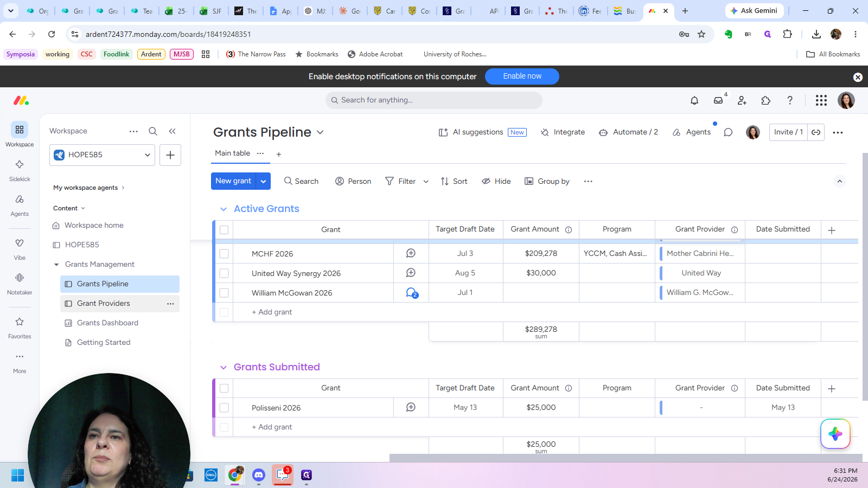Image resolution: width=868 pixels, height=488 pixels.
Task: Open Group by options
Action: pyautogui.click(x=547, y=182)
